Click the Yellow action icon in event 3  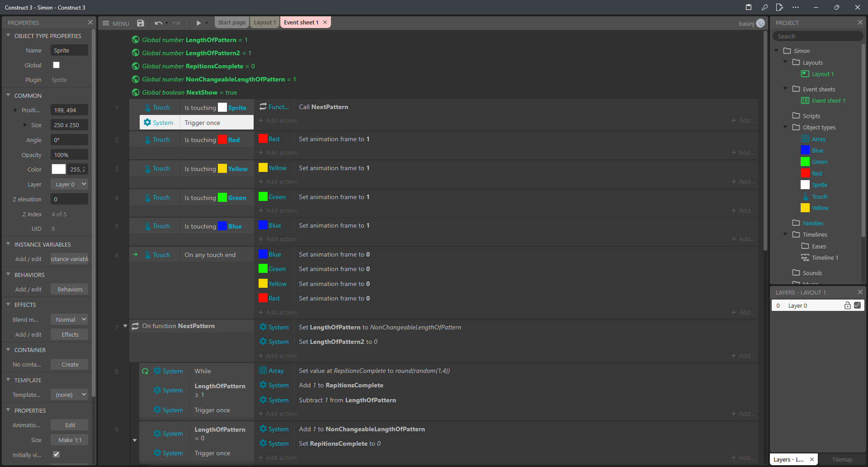[263, 167]
